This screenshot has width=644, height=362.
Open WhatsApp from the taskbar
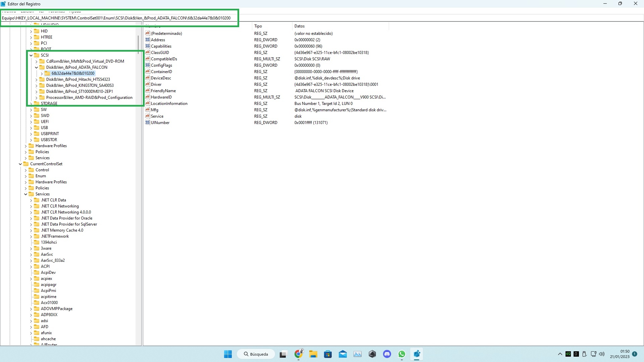tap(402, 354)
